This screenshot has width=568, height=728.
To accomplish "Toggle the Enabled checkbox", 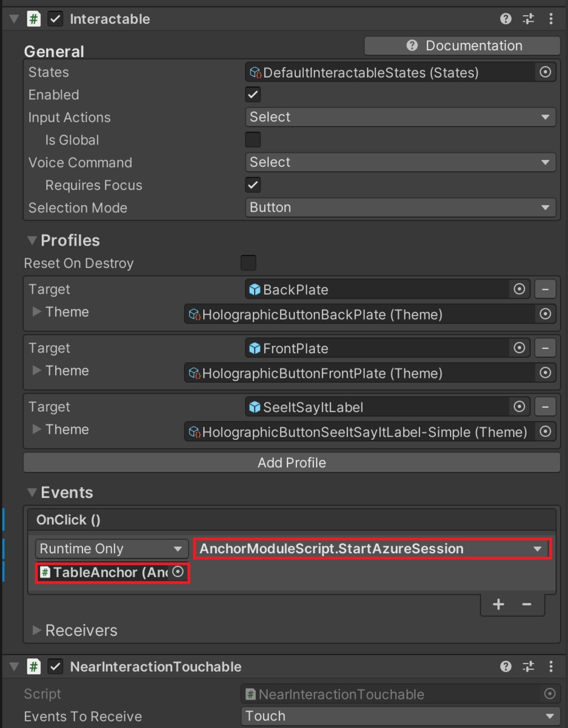I will pos(253,95).
